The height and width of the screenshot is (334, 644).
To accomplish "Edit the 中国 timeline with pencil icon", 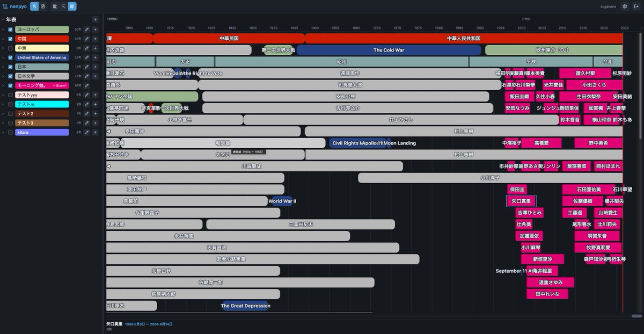I will pos(87,39).
